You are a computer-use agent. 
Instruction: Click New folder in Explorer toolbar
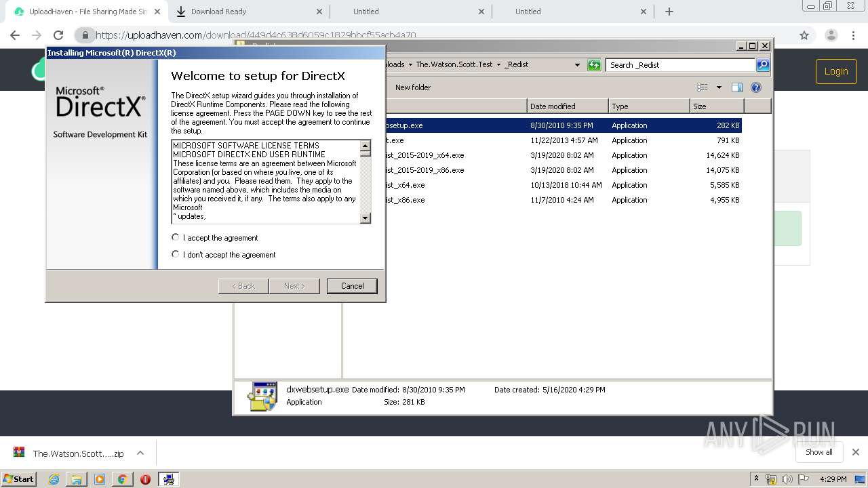[x=413, y=87]
